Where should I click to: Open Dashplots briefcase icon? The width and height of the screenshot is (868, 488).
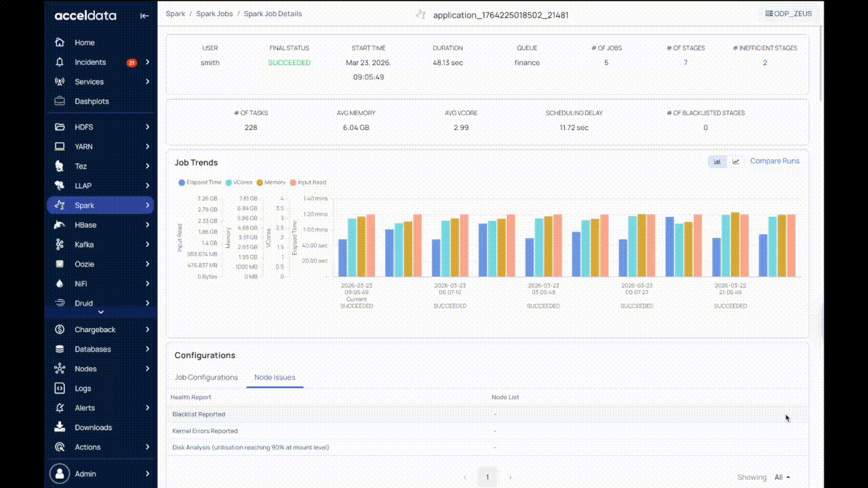(60, 102)
